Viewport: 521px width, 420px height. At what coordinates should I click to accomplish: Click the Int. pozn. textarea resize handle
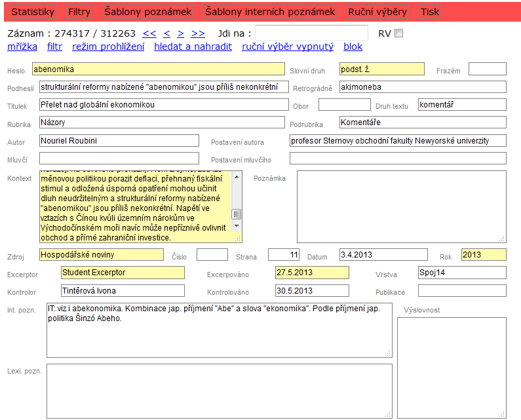388,354
